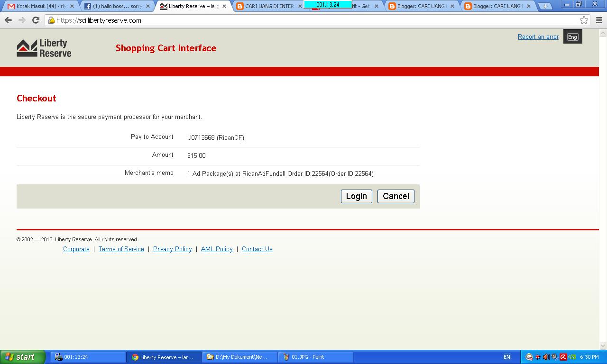Bookmark this page with the star icon
This screenshot has width=607, height=364.
[584, 20]
